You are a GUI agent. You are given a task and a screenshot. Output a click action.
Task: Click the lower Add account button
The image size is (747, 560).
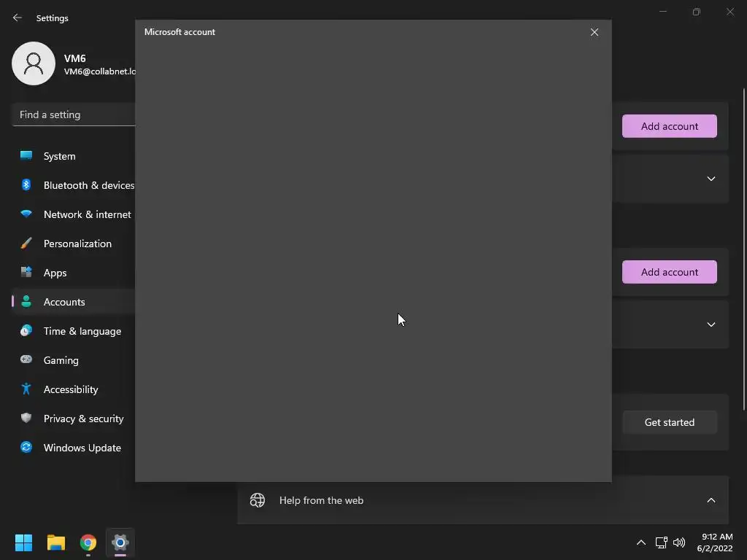[669, 272]
